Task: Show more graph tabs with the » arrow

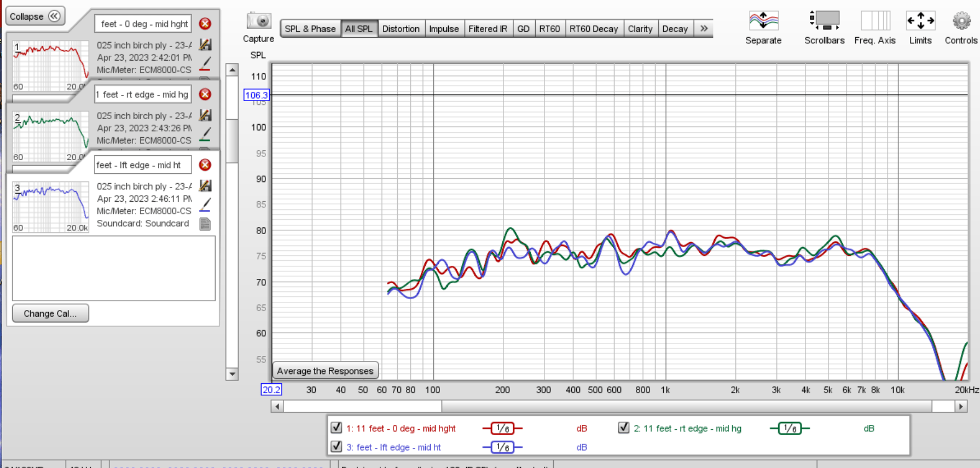Action: tap(704, 28)
